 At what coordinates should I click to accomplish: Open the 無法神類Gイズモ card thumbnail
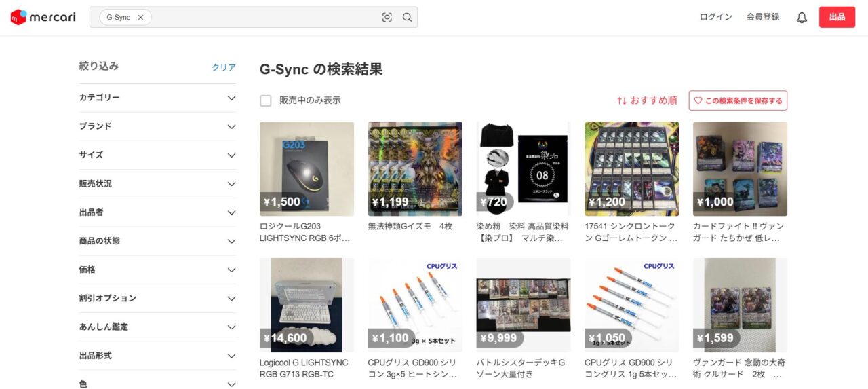415,168
